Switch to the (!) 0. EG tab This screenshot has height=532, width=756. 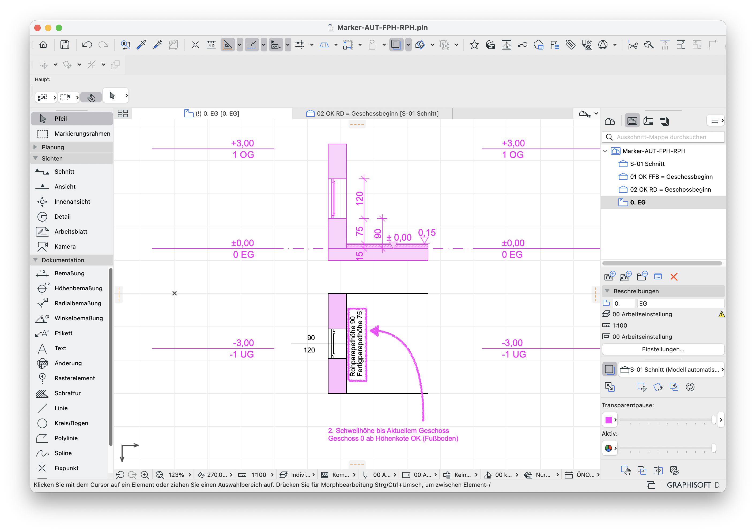(212, 113)
